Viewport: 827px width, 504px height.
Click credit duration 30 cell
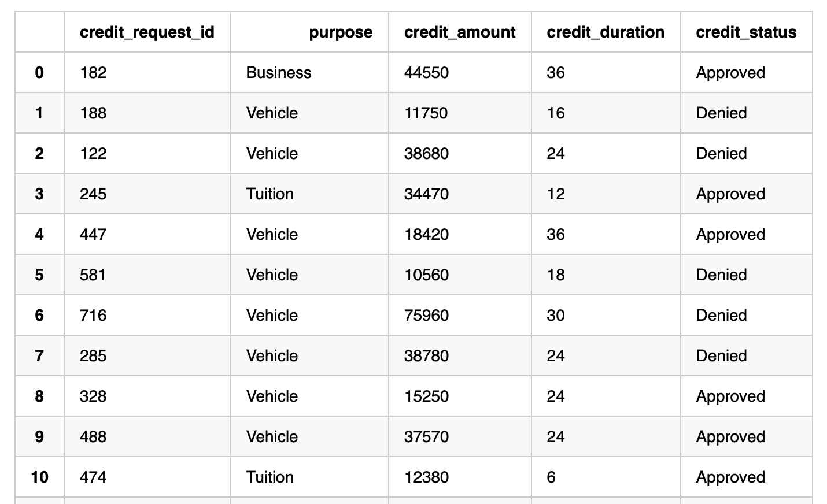pyautogui.click(x=556, y=316)
